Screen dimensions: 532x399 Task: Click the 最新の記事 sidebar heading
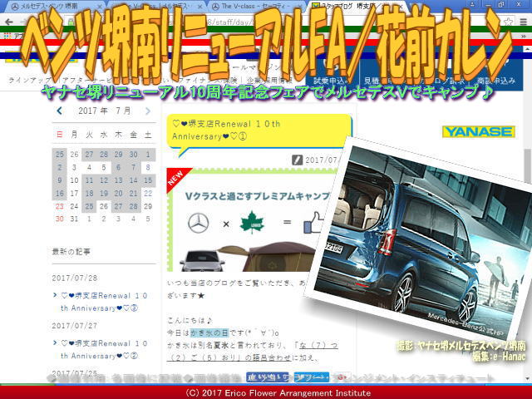(x=71, y=252)
